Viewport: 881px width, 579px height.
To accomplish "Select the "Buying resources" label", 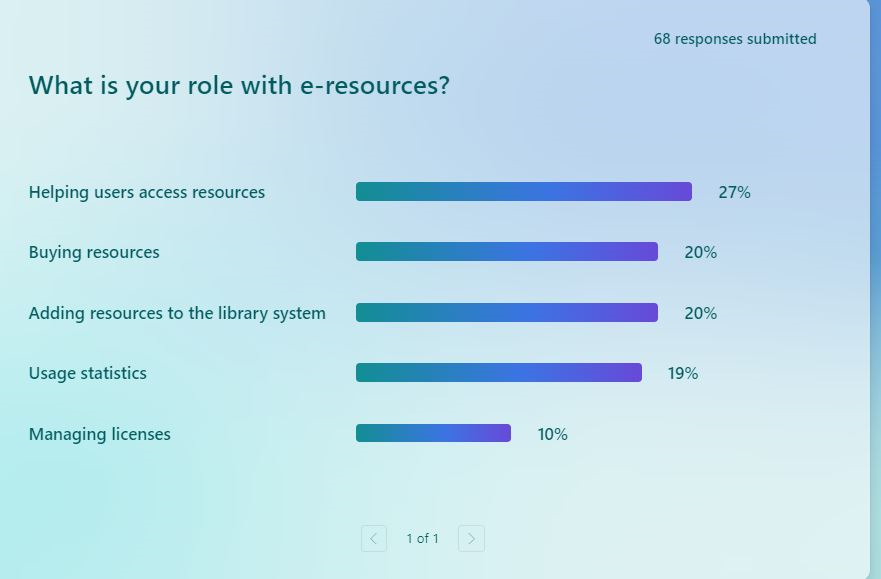I will click(94, 252).
